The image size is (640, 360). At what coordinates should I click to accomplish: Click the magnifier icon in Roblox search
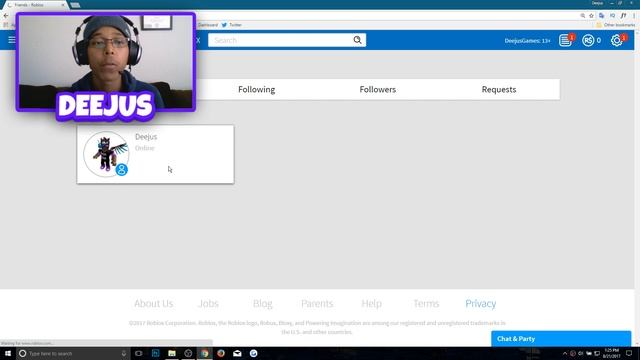[x=357, y=40]
